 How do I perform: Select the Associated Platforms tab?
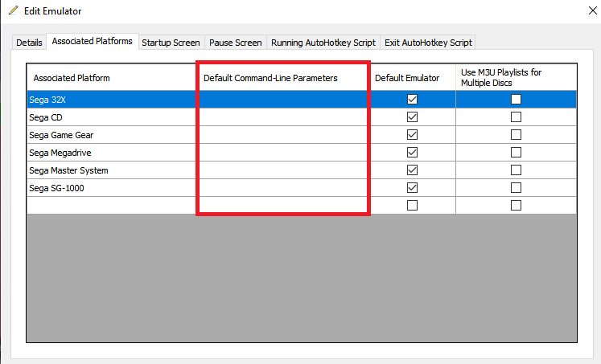pyautogui.click(x=92, y=41)
